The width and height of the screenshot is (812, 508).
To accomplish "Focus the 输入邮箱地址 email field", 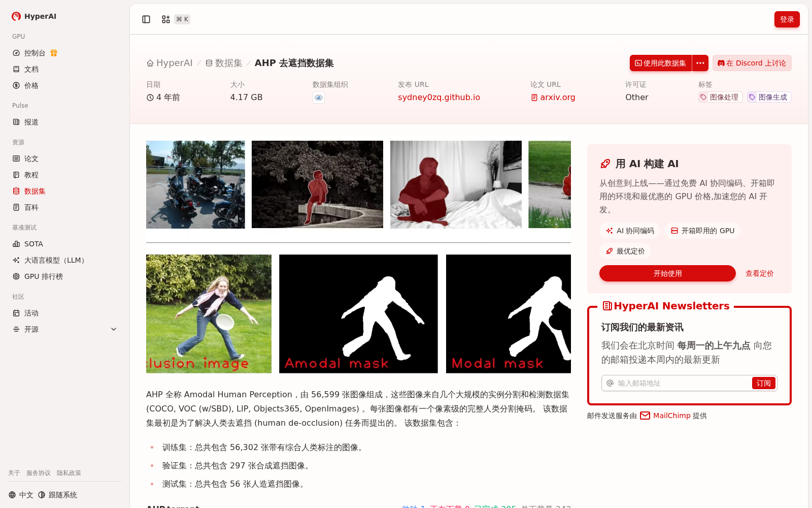I will click(x=683, y=383).
